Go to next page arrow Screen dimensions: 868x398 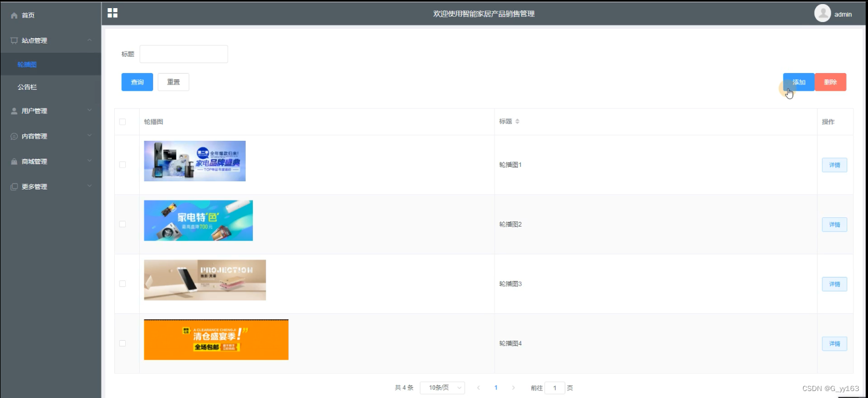(x=513, y=388)
